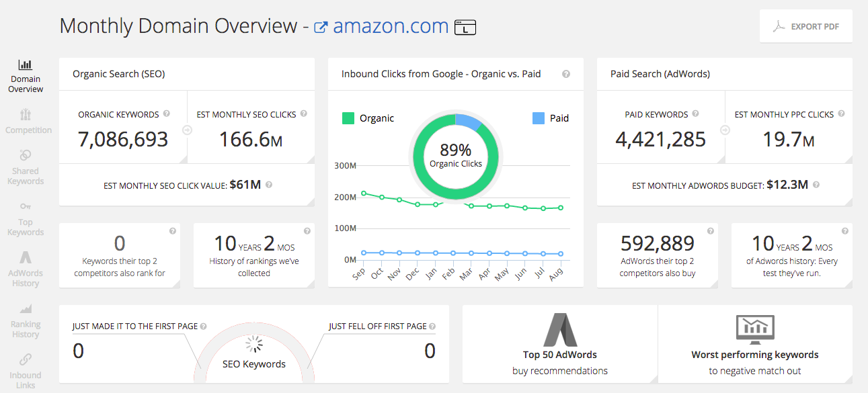Click the August point on the organic line

560,208
